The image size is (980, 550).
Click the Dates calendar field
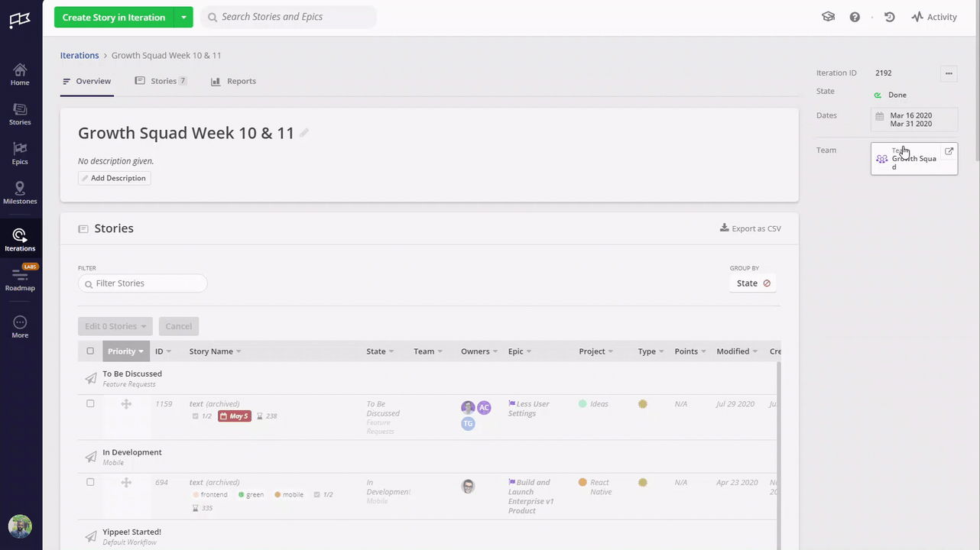(x=914, y=119)
